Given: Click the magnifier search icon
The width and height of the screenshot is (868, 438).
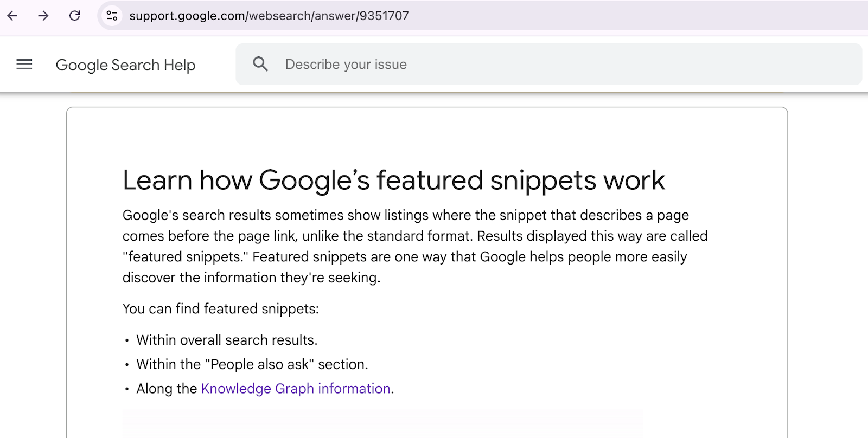Looking at the screenshot, I should pyautogui.click(x=260, y=64).
